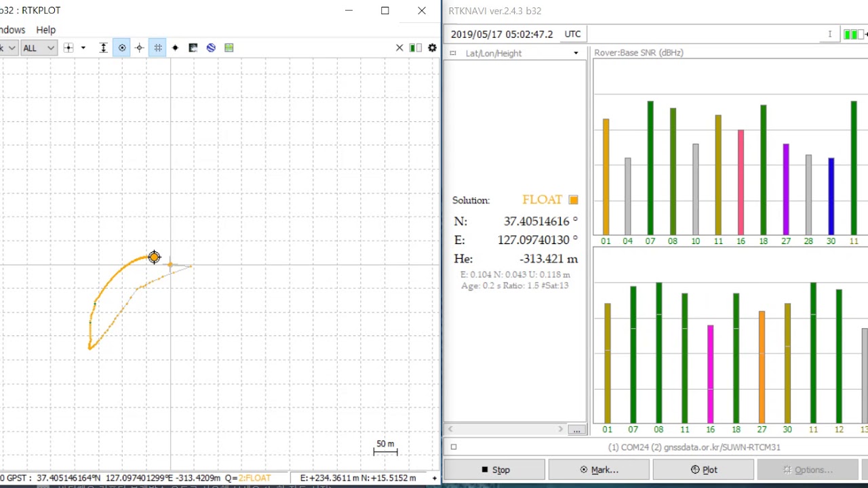Click the current position marker on the track plot
The image size is (868, 488).
pyautogui.click(x=154, y=257)
